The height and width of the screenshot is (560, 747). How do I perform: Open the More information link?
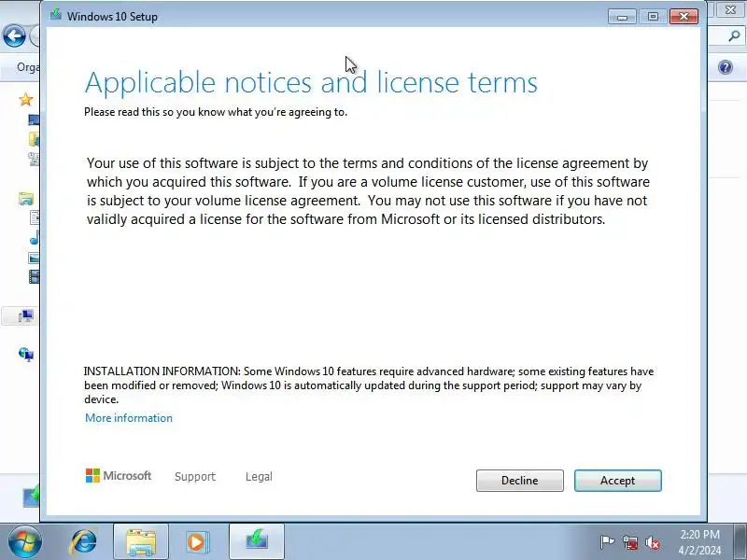click(129, 418)
